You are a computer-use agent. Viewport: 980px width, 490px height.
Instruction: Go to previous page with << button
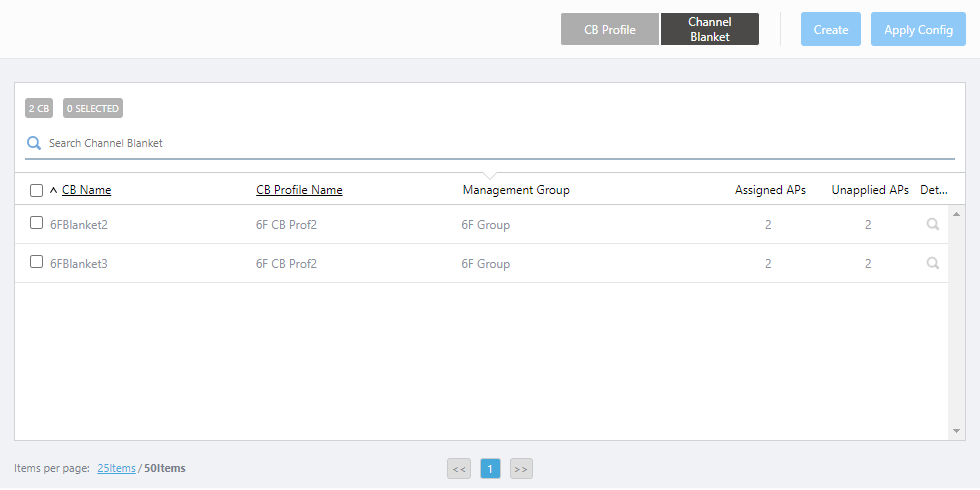point(459,468)
